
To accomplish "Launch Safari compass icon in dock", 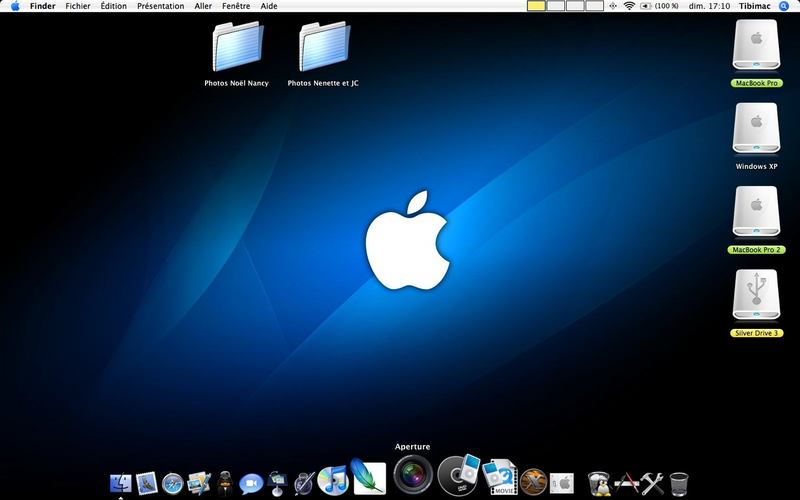I will coord(172,484).
